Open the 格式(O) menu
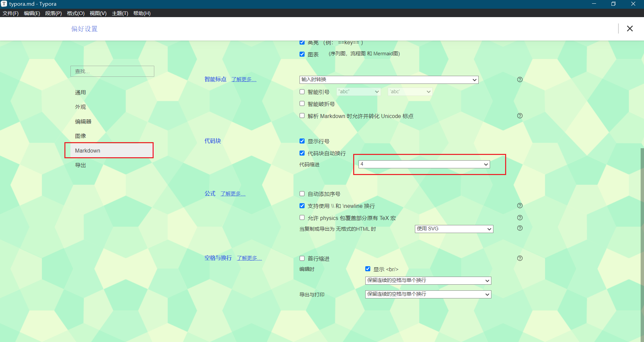The image size is (644, 342). pos(76,13)
